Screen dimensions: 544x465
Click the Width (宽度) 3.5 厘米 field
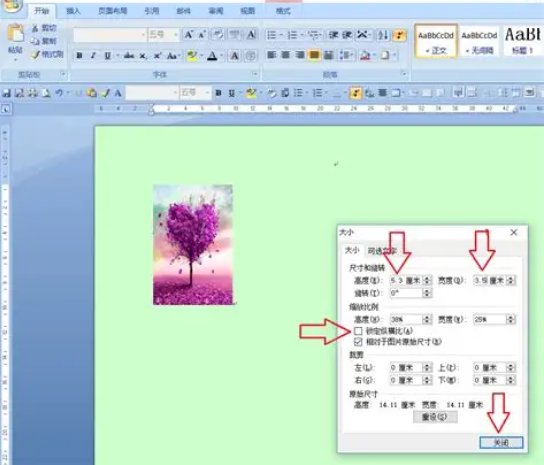pos(490,280)
